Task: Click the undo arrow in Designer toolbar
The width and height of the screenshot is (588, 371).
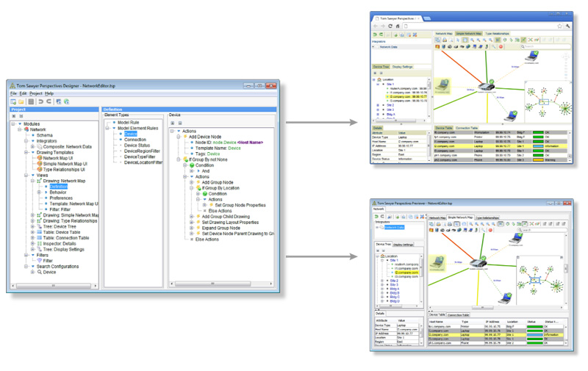Action: [x=40, y=101]
